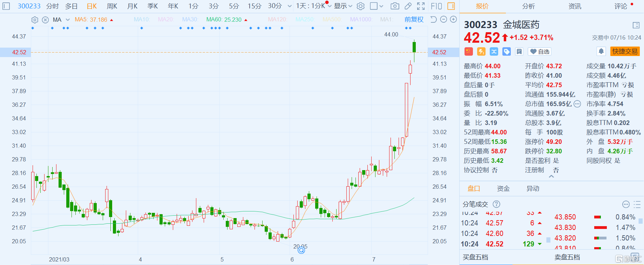Switch 分笔成交 to list view
This screenshot has width=644, height=265.
coord(637,204)
